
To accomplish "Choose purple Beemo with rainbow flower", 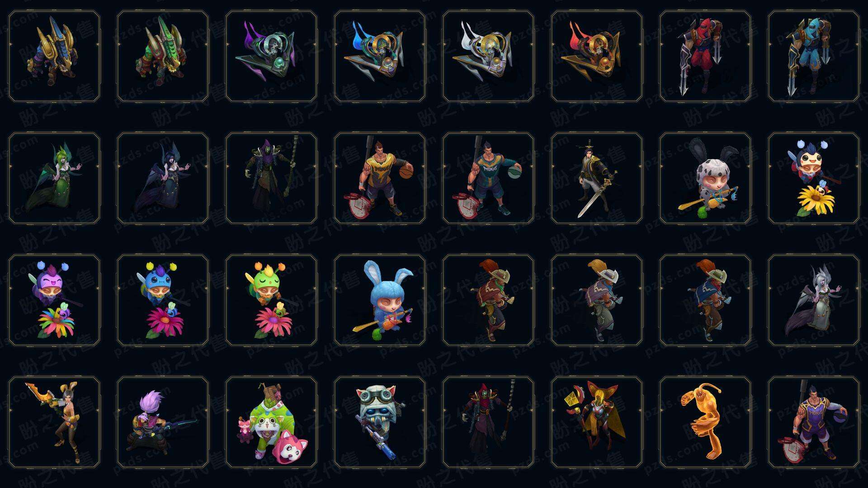I will (x=54, y=300).
